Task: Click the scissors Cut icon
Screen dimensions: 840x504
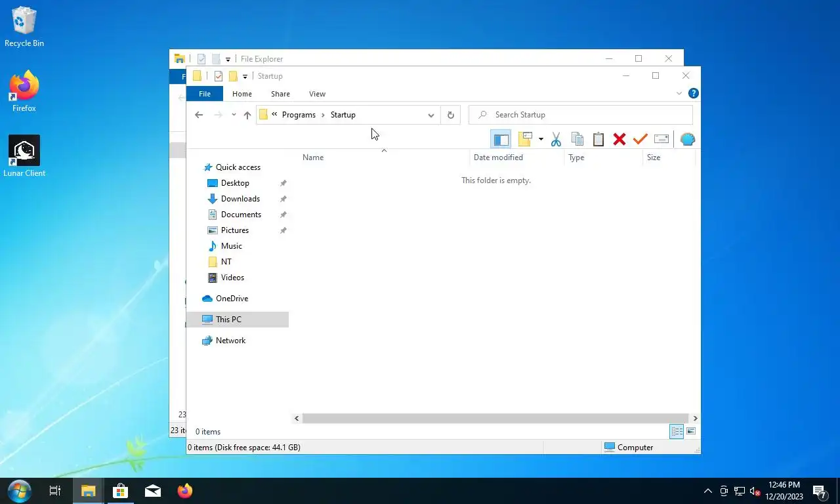Action: [x=556, y=139]
